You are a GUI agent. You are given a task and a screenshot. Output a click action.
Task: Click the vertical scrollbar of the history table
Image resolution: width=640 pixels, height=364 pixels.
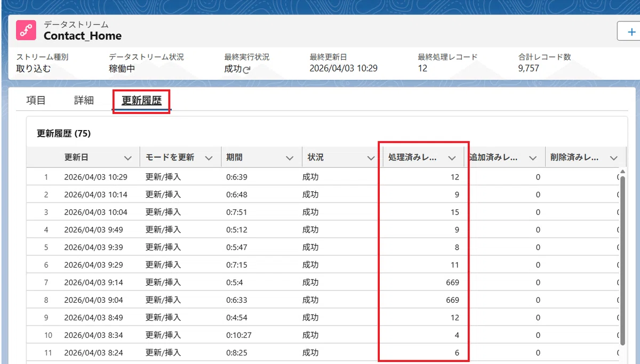(622, 260)
